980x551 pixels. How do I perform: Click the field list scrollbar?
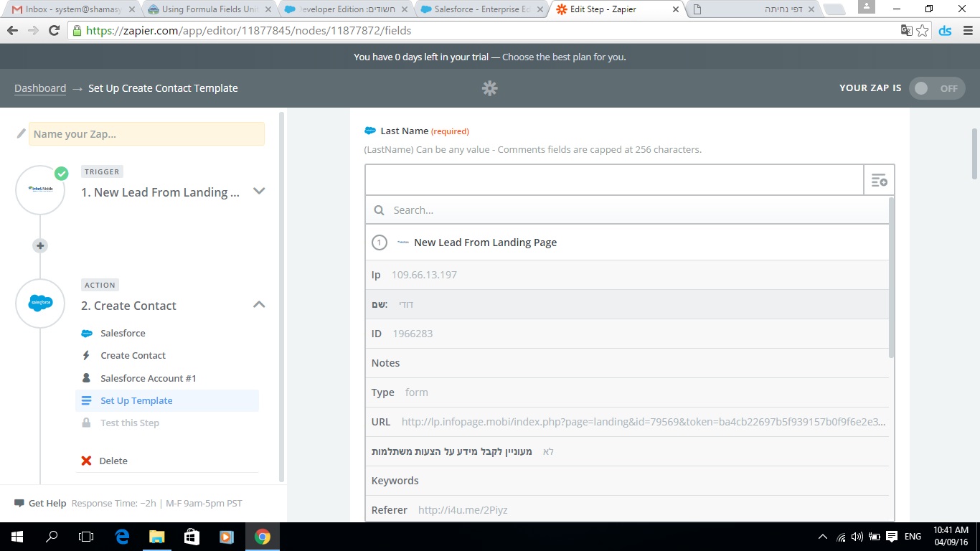pyautogui.click(x=892, y=278)
